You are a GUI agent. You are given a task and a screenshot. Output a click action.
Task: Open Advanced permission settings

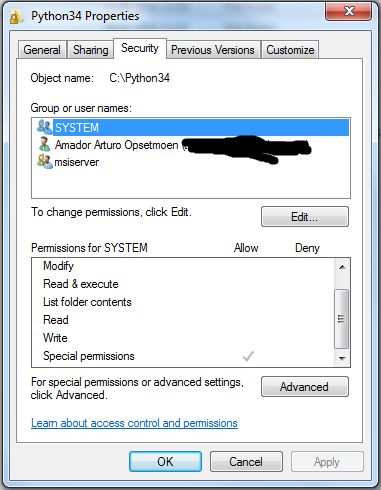click(305, 387)
